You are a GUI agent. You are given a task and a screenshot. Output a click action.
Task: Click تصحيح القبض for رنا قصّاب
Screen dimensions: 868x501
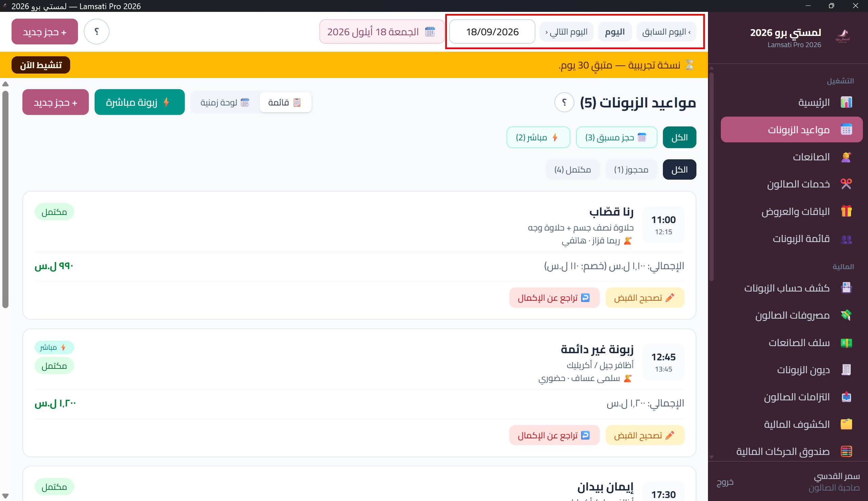pyautogui.click(x=645, y=298)
